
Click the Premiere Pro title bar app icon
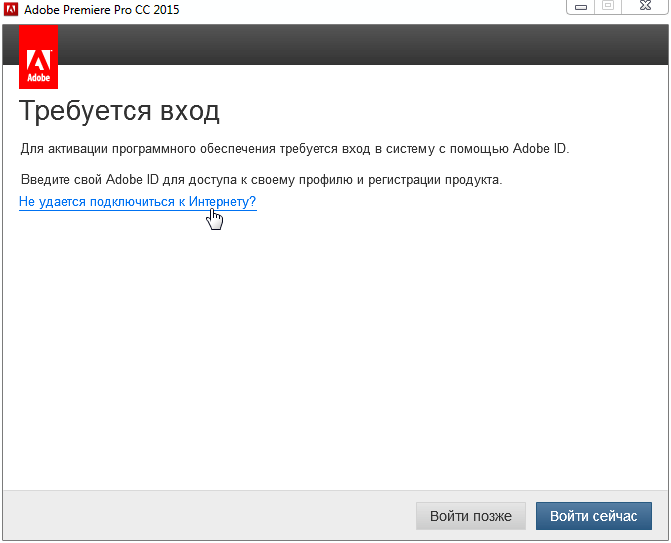pos(11,9)
